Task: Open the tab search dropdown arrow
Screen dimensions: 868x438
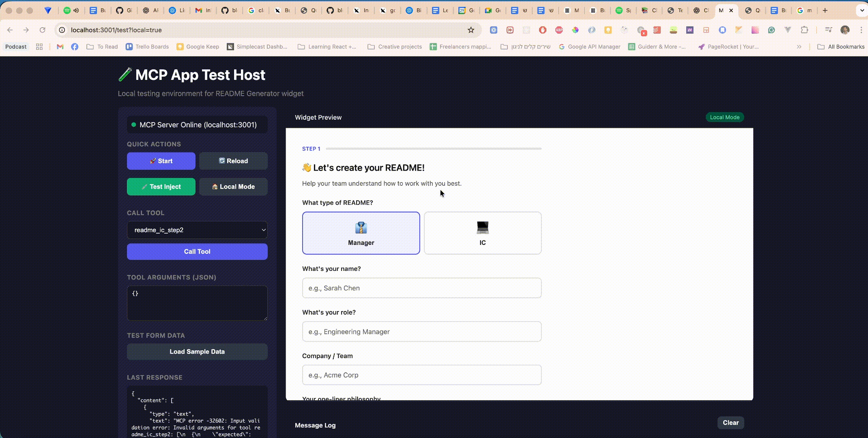Action: (862, 11)
